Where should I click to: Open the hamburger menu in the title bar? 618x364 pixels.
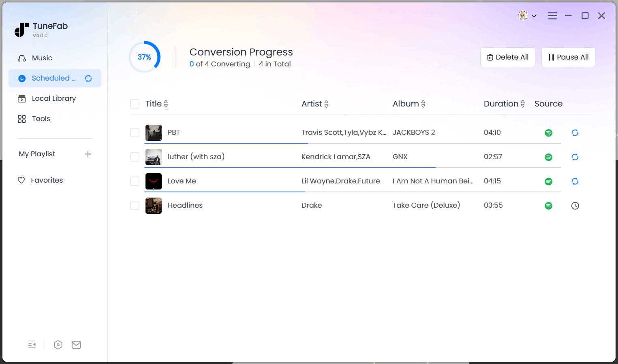[552, 16]
